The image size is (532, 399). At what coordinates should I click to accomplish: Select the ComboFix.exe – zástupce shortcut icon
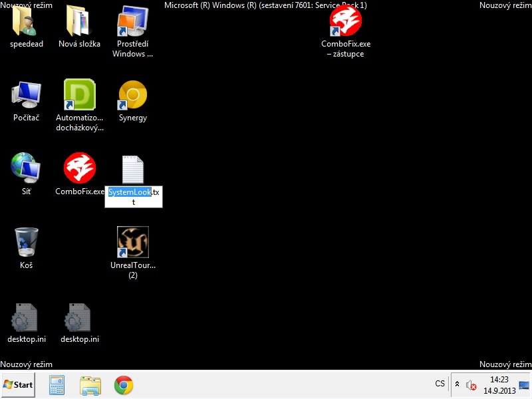click(x=345, y=21)
